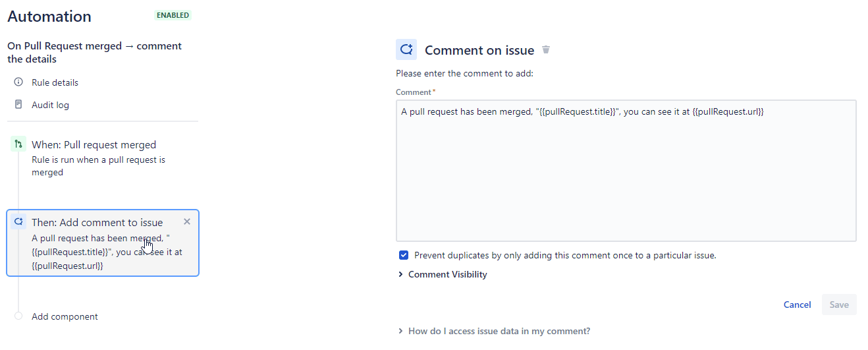Select the "Then: Add comment to issue" step
The height and width of the screenshot is (350, 868).
97,223
